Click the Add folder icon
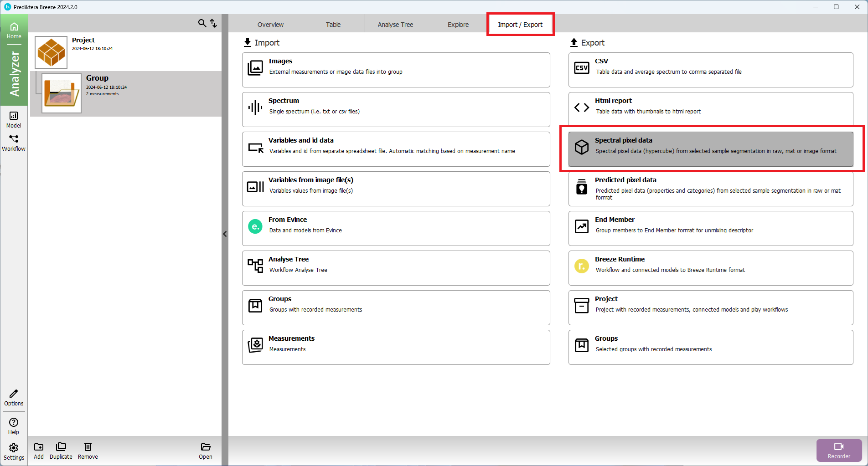 [x=39, y=451]
